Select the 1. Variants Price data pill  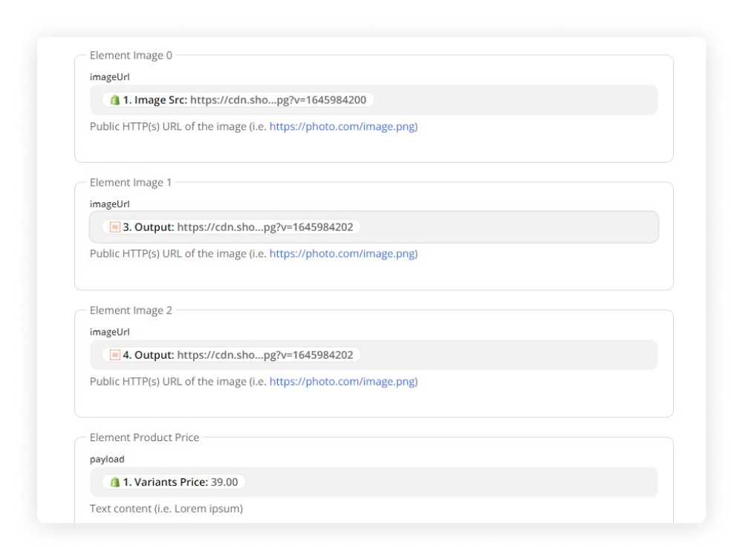tap(174, 482)
